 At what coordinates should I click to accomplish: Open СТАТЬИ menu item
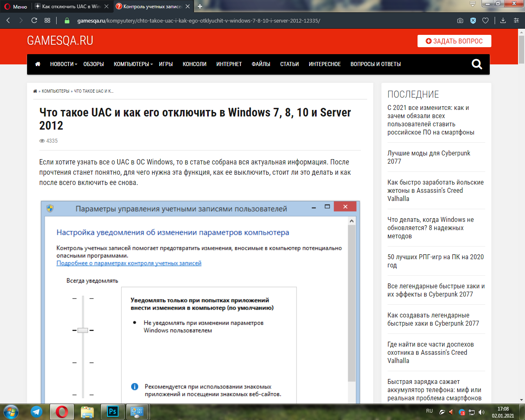[289, 64]
